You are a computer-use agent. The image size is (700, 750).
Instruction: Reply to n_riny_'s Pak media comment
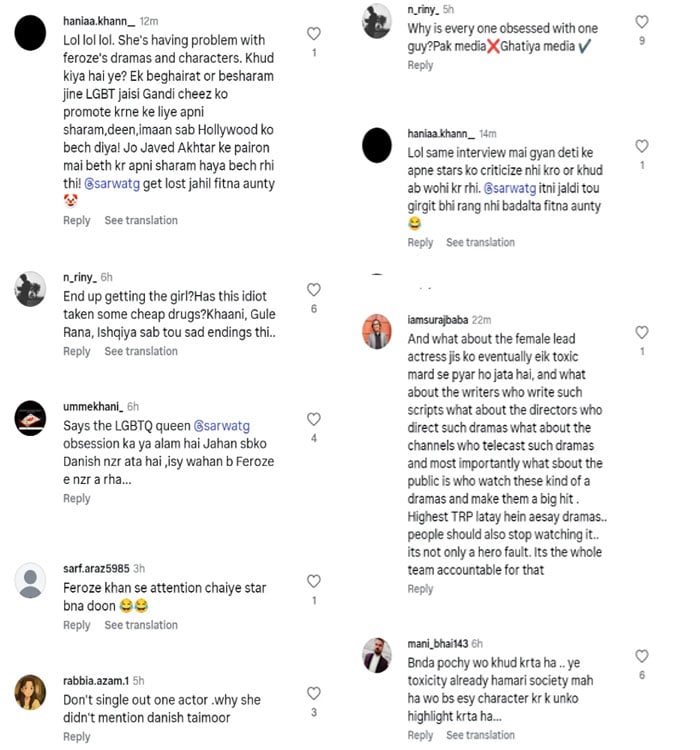[420, 65]
